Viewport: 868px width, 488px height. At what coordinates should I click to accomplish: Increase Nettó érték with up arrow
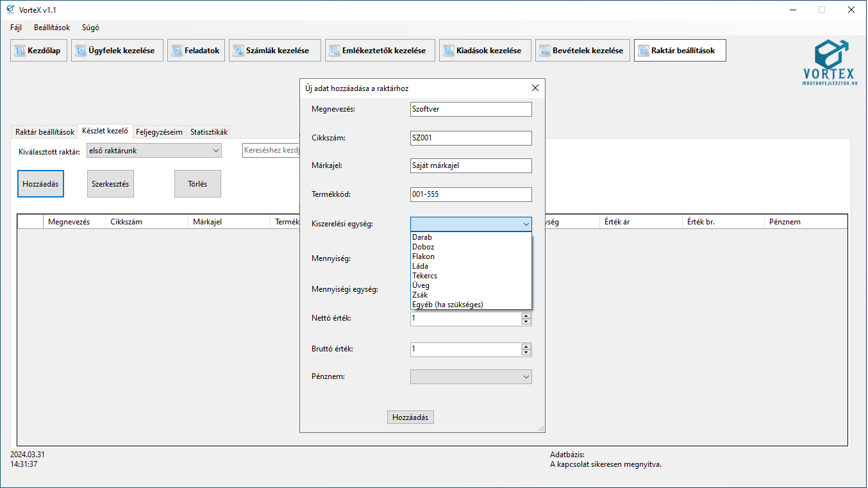tap(526, 316)
